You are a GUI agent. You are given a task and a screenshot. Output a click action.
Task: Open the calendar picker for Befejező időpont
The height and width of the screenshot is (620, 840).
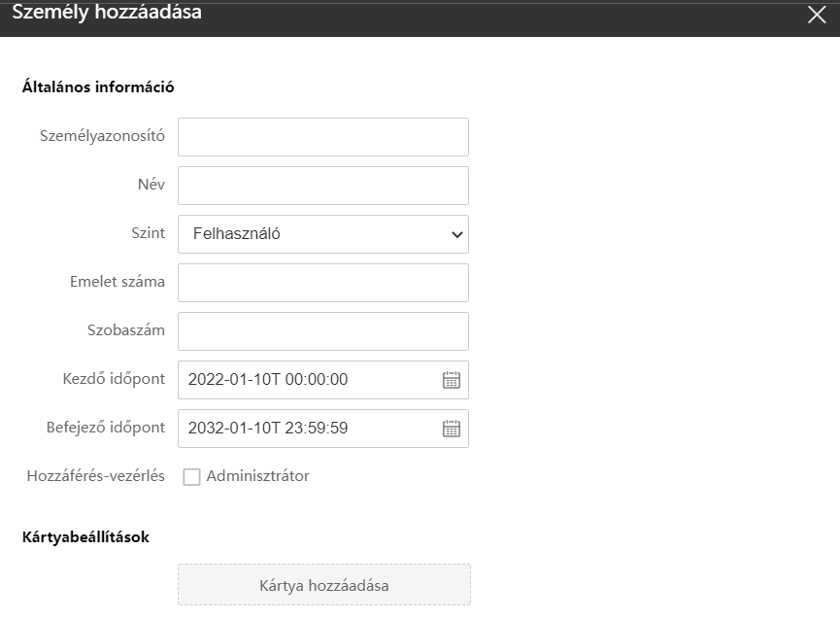point(451,429)
